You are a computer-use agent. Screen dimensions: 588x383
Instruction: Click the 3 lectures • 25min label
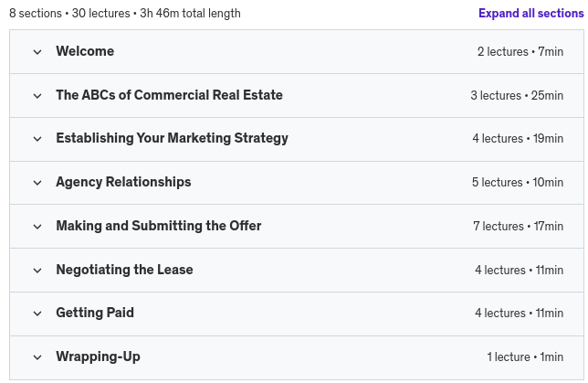tap(517, 96)
